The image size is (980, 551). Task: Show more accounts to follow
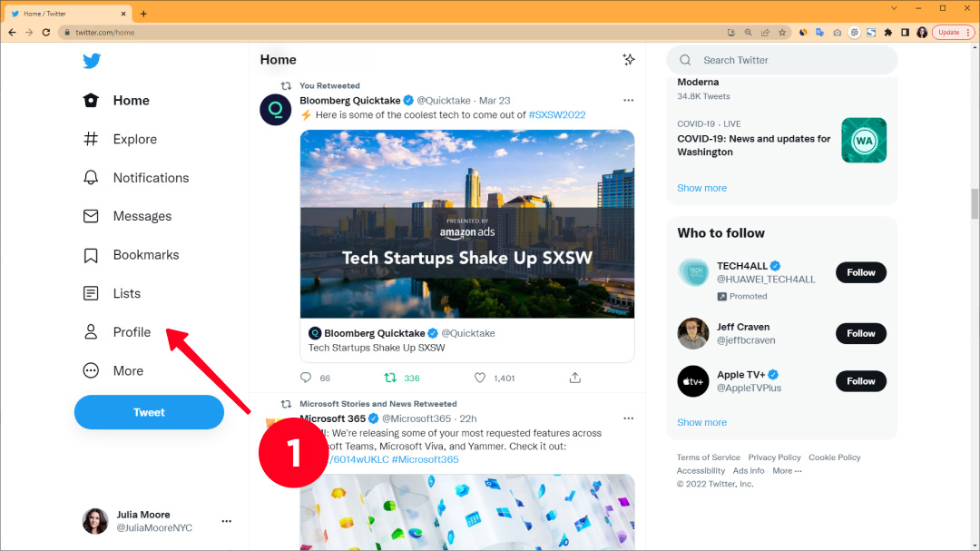coord(701,422)
